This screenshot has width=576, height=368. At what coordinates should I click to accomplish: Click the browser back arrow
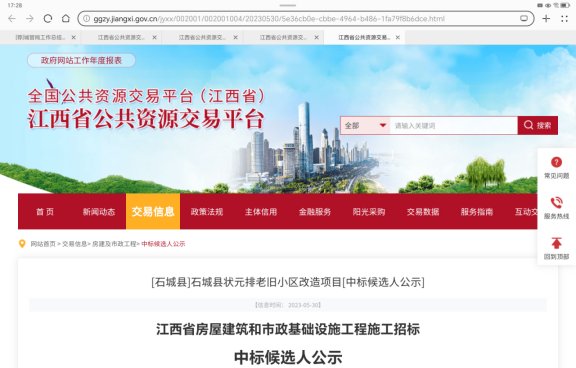point(12,18)
